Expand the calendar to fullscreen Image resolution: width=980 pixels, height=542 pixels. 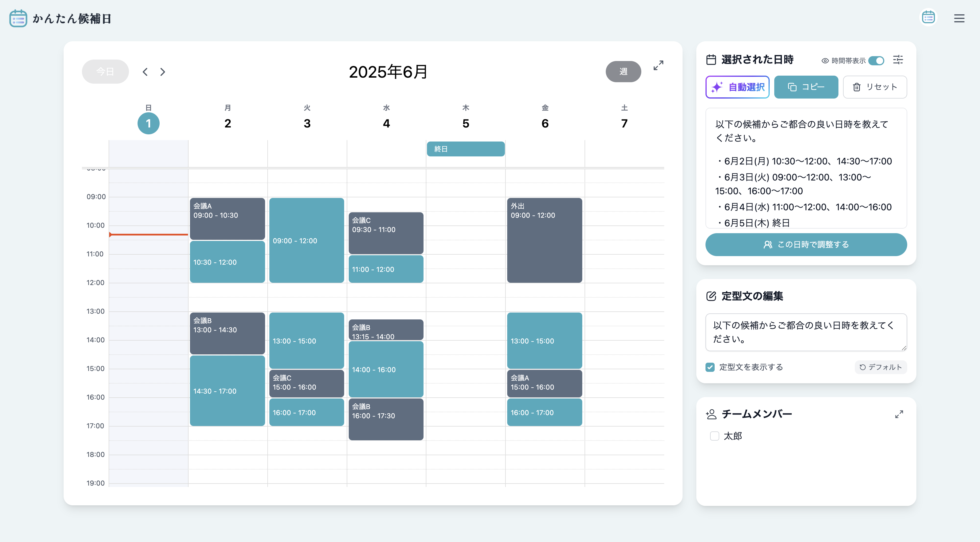pyautogui.click(x=658, y=65)
